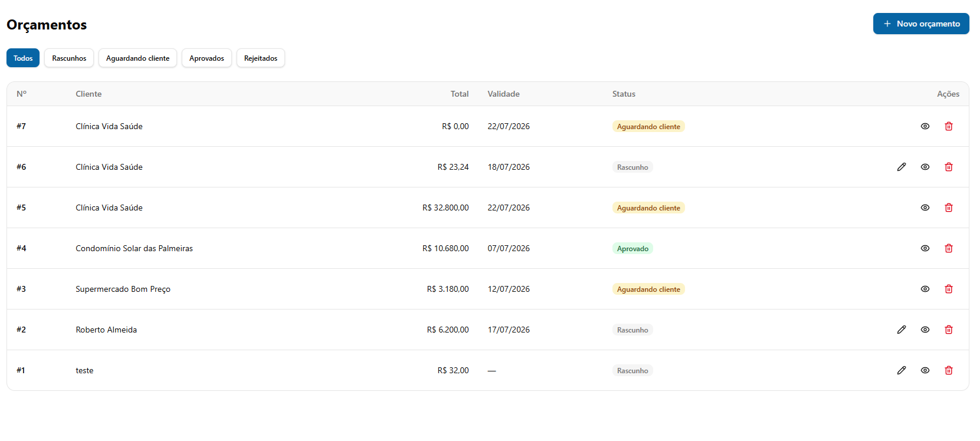Click client Roberto Almeida

[106, 330]
